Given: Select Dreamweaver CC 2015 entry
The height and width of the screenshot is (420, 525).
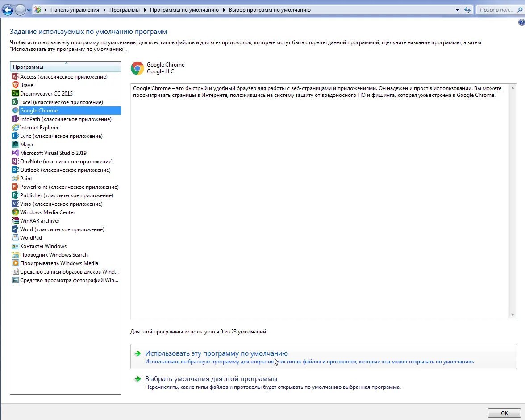Looking at the screenshot, I should click(66, 93).
